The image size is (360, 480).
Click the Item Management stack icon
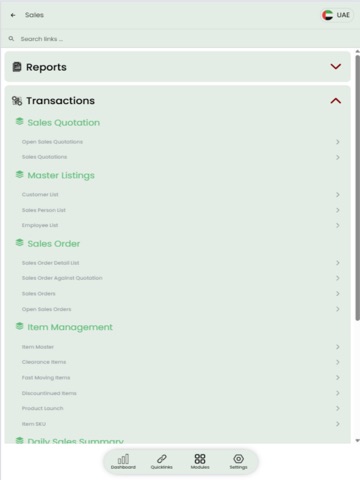(x=20, y=326)
